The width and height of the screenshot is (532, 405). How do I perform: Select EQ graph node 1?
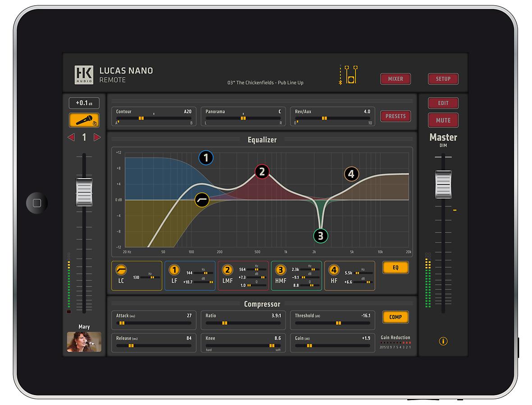click(206, 157)
